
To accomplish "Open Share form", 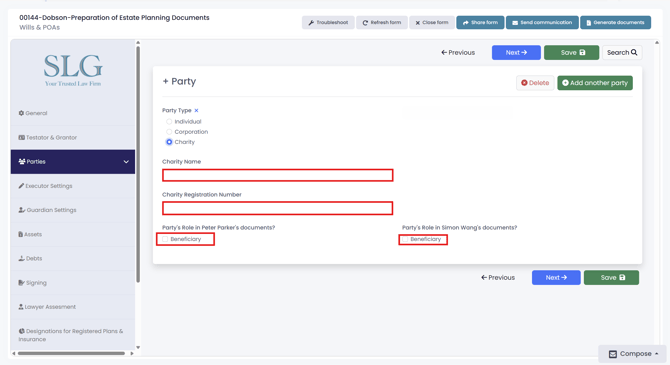I will [x=480, y=23].
